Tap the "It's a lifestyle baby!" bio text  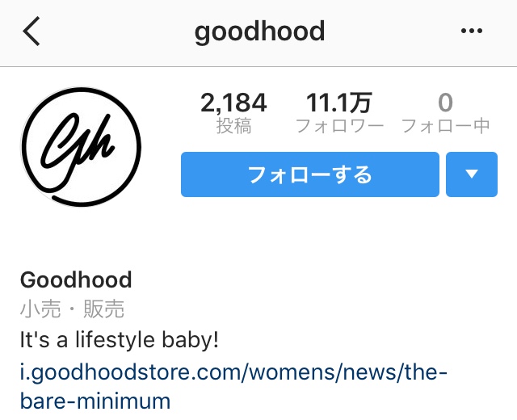[x=119, y=340]
